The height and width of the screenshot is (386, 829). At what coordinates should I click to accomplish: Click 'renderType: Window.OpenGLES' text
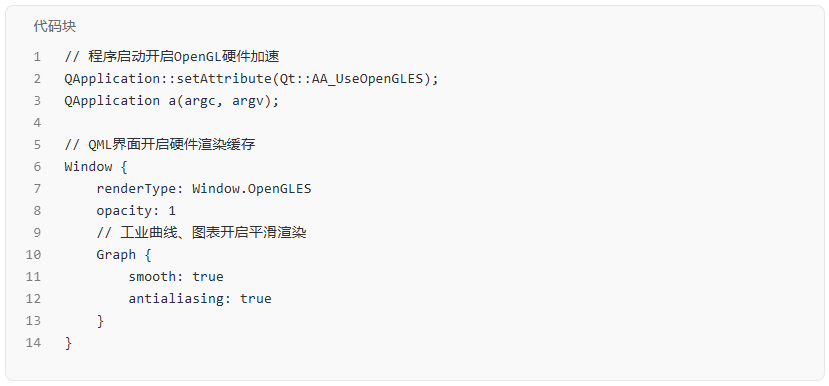coord(204,189)
